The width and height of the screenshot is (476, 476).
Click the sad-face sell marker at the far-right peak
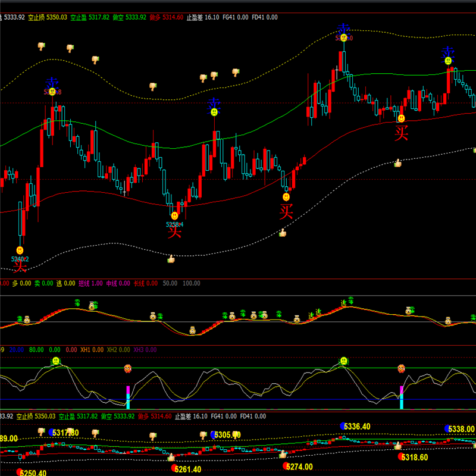[x=448, y=61]
